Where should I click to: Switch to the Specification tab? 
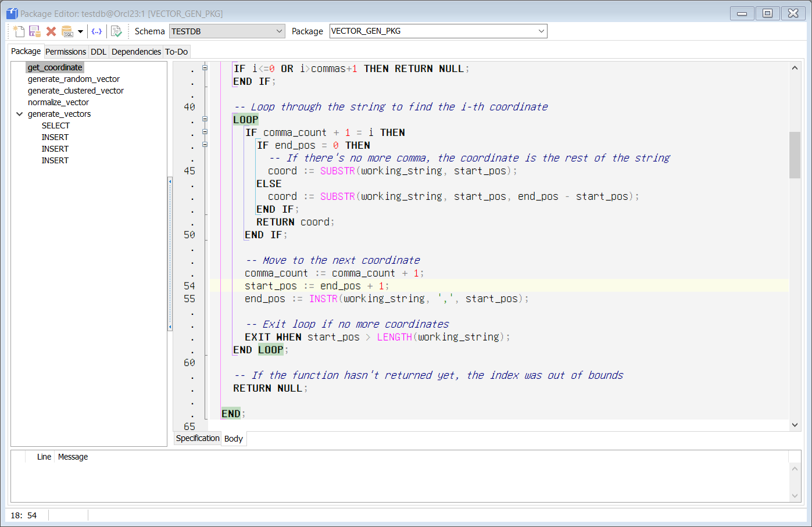pyautogui.click(x=198, y=438)
